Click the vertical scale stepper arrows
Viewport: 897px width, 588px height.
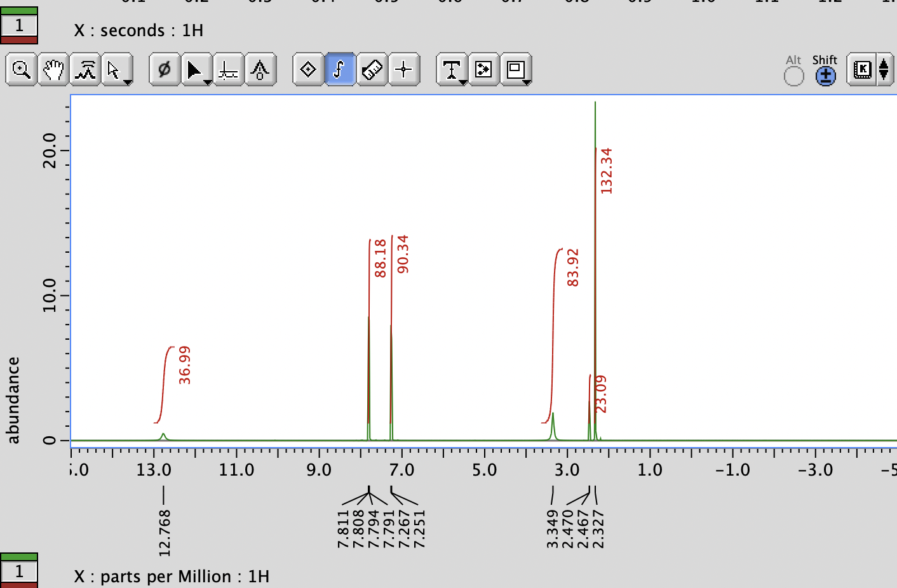tap(885, 70)
